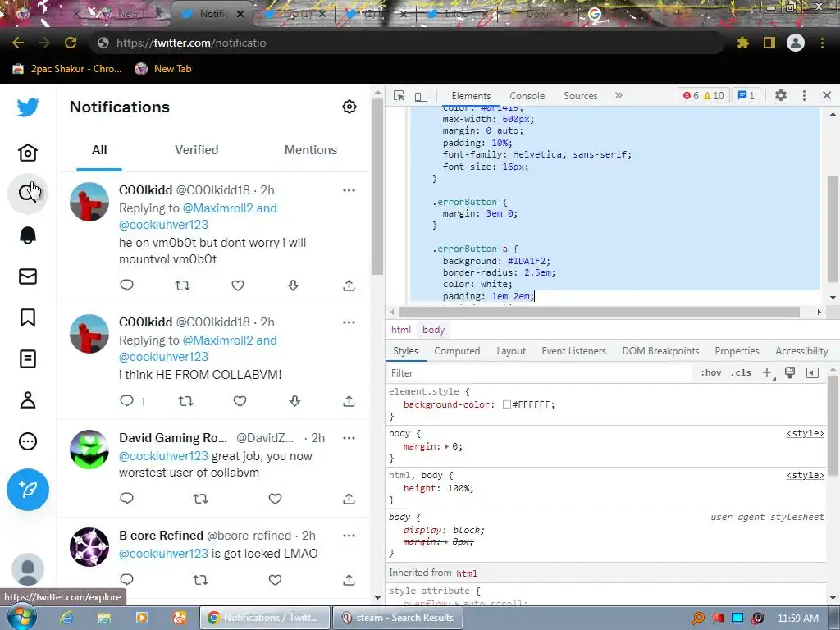This screenshot has width=840, height=630.
Task: Open DevTools customize three-dot menu
Action: pyautogui.click(x=804, y=95)
